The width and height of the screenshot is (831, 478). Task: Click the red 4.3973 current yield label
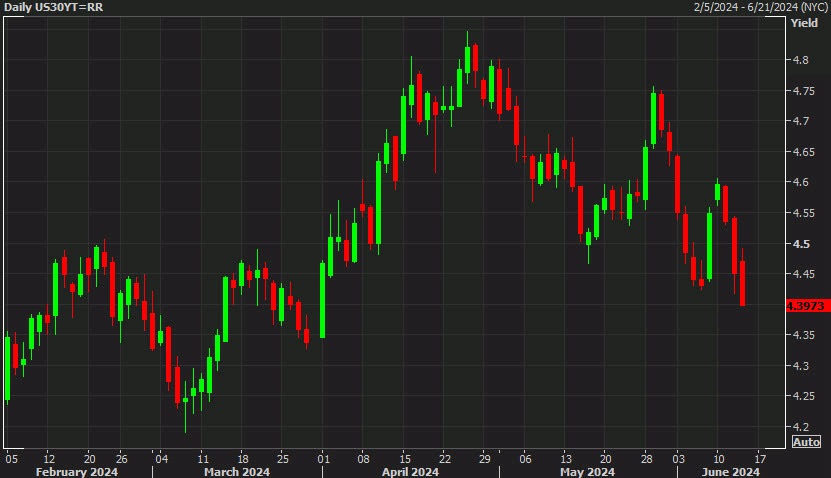click(x=806, y=306)
